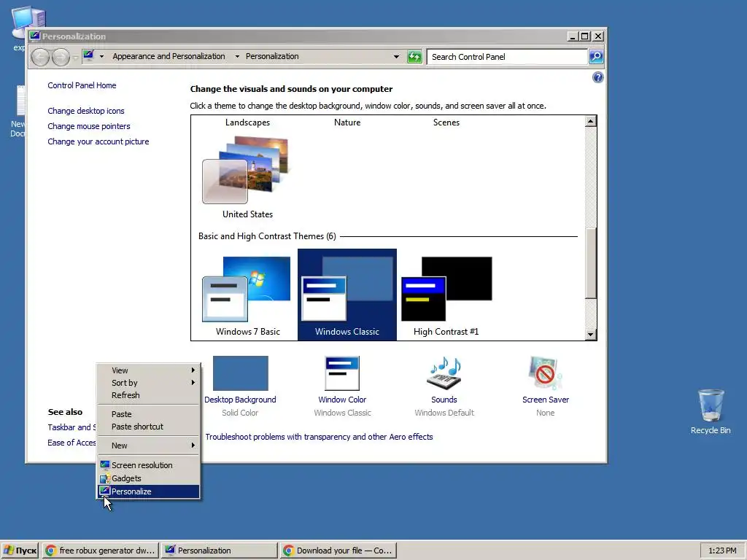Open the address bar history dropdown arrow
Screen dimensions: 747x560
396,57
